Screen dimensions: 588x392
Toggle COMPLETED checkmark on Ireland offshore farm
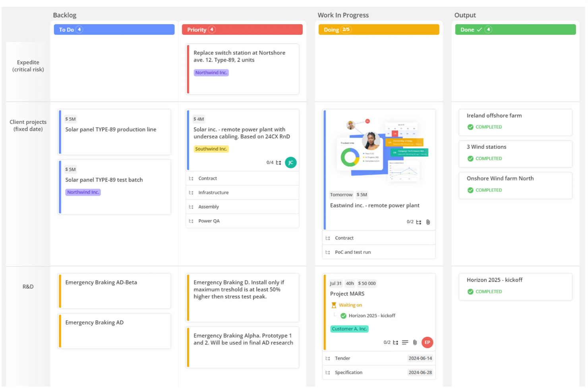470,127
